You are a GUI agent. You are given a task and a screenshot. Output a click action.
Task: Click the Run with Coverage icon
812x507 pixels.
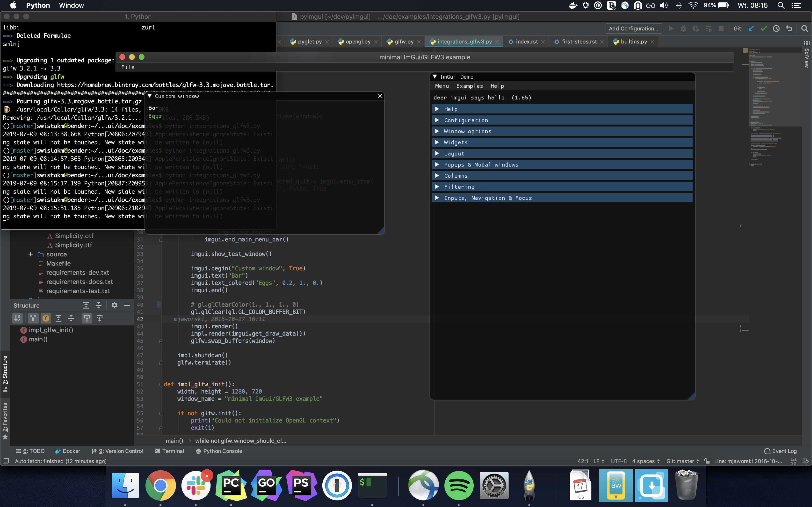[x=696, y=28]
